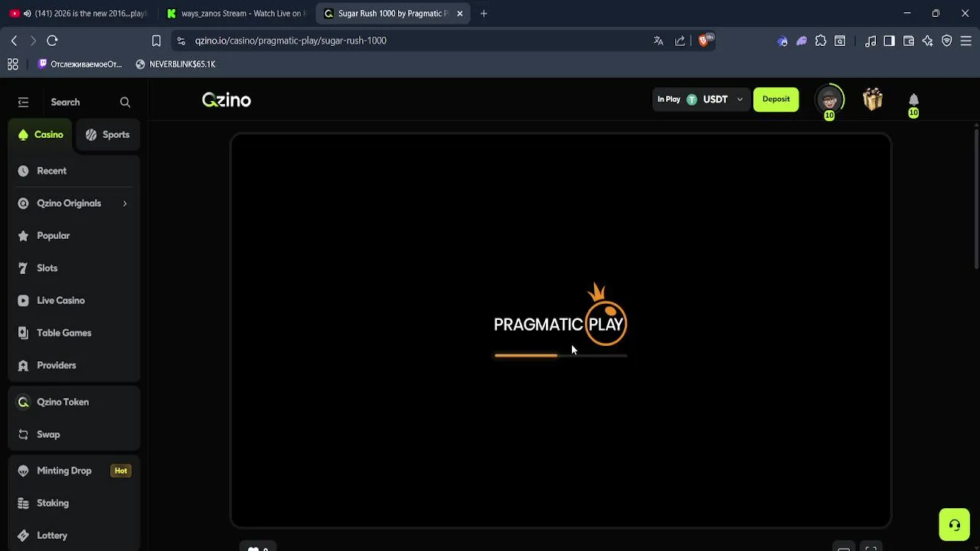This screenshot has width=980, height=551.
Task: Open the Swap page
Action: coord(74,435)
